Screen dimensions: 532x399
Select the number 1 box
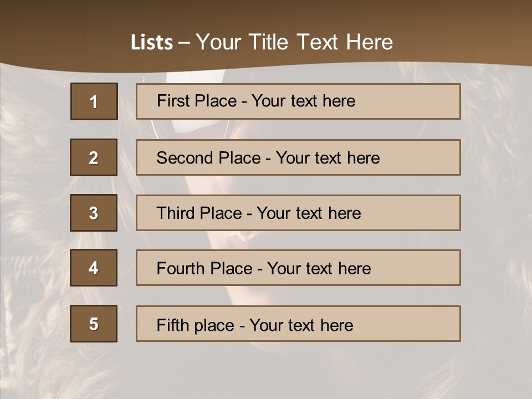[94, 101]
